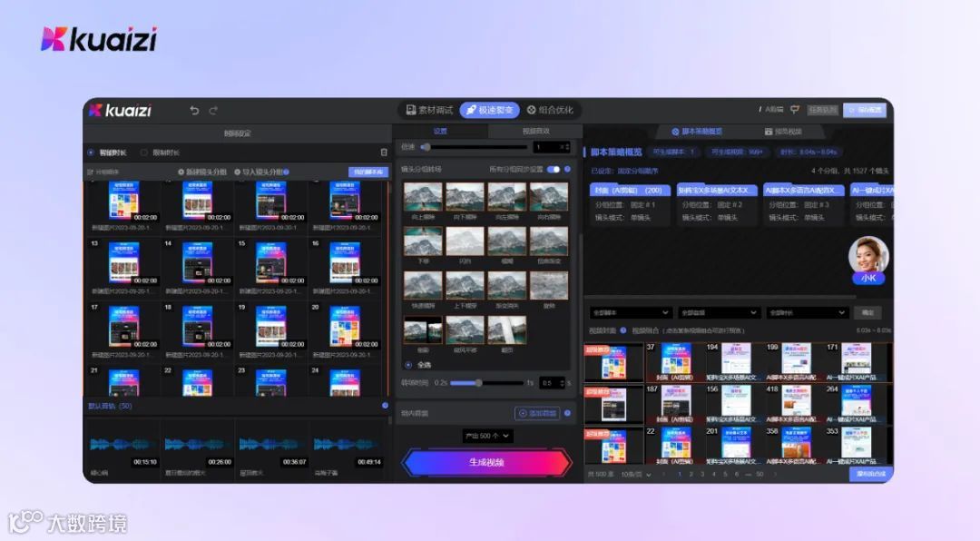Viewport: 980px width, 541px height.
Task: Open the 设置 sub-tab
Action: [441, 132]
